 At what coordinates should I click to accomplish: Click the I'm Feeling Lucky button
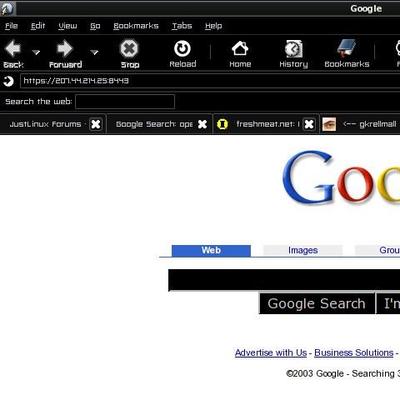pos(388,303)
